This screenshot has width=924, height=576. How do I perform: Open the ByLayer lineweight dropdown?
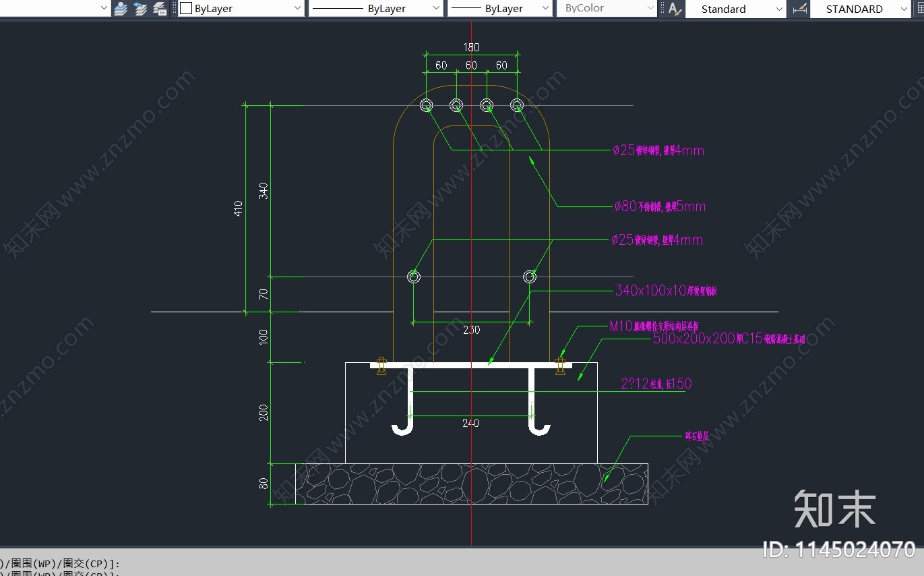pyautogui.click(x=499, y=9)
